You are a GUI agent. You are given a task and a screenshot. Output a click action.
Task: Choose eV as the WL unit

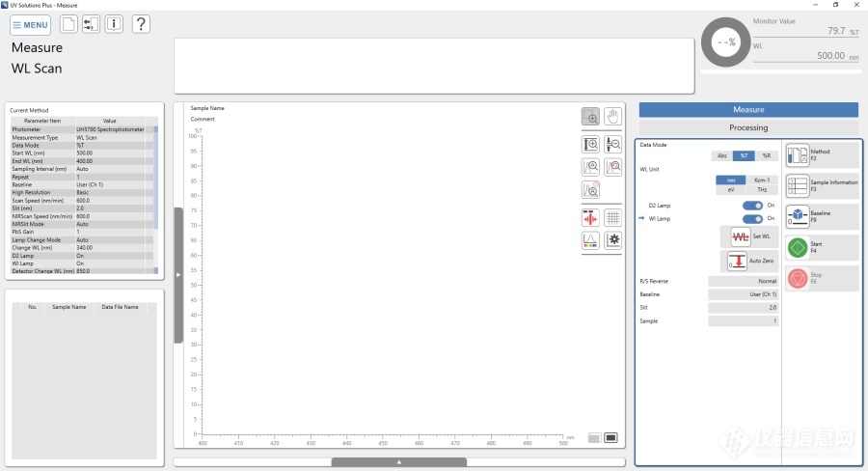point(730,190)
